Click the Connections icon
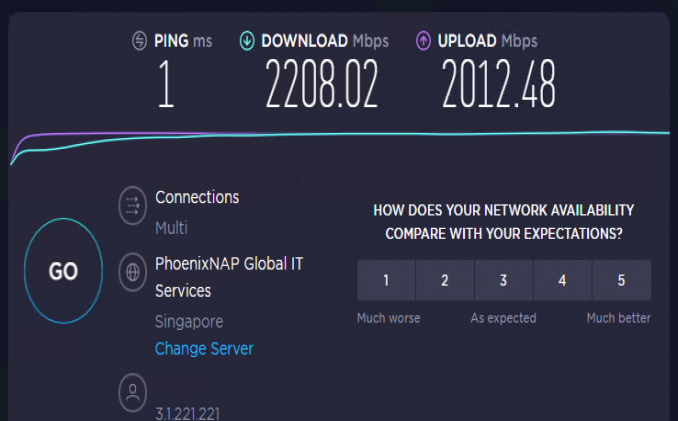Viewport: 678px width, 421px height. click(132, 206)
